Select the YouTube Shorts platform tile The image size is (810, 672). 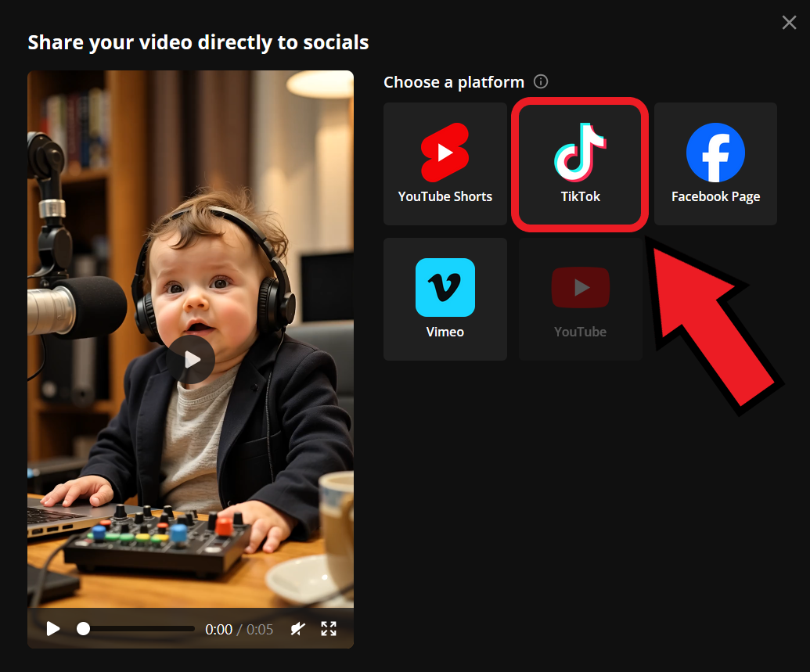445,164
